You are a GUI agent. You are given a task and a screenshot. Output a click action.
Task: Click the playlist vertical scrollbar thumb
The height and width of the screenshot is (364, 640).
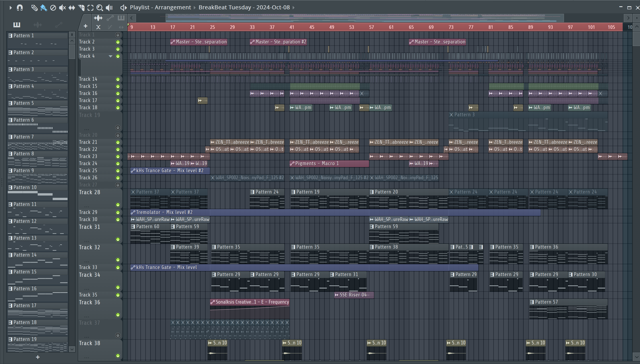(636, 38)
